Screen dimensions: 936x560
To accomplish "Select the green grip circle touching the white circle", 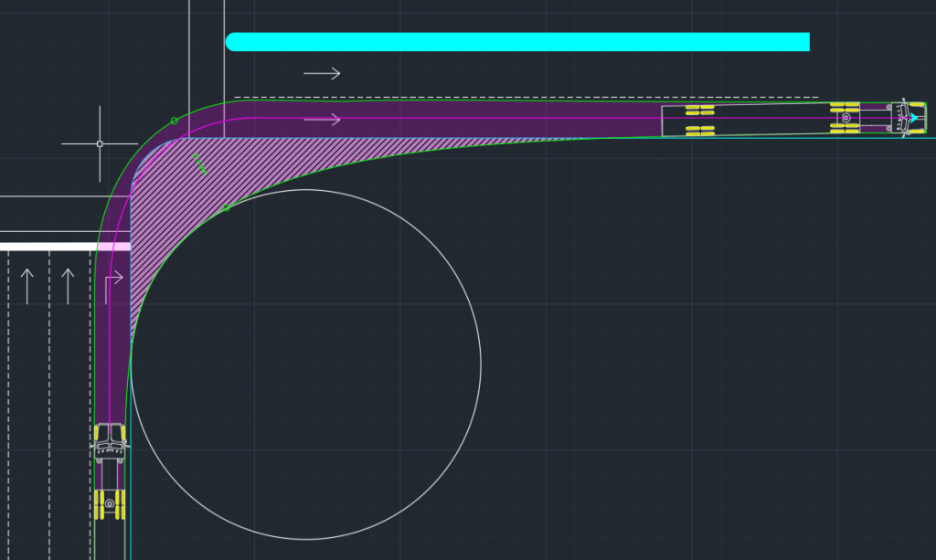I will tap(227, 208).
